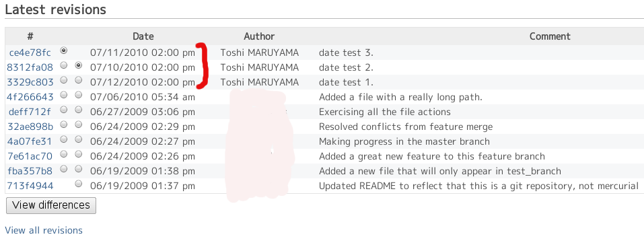644x247 pixels.
Task: Open revision 8312fa08
Action: coord(30,67)
